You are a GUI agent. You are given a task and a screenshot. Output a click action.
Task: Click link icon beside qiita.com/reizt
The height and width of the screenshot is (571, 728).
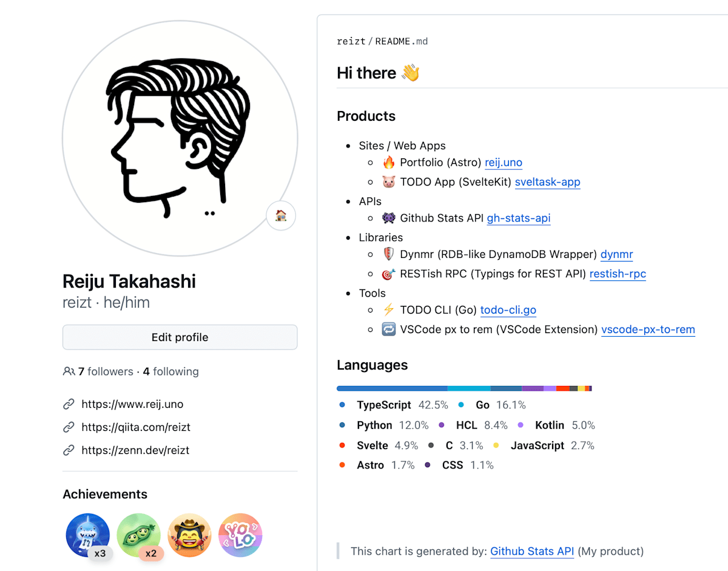point(69,427)
